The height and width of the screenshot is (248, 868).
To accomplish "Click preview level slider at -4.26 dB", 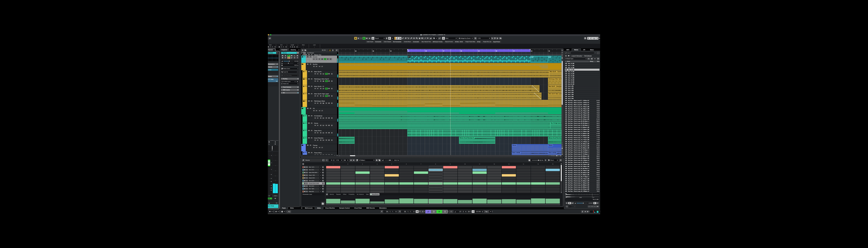I will point(582,203).
